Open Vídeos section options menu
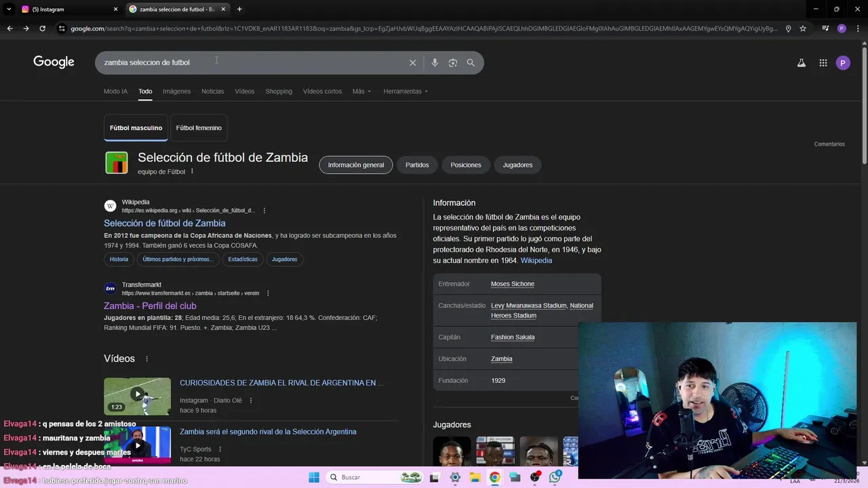868x488 pixels. 146,359
